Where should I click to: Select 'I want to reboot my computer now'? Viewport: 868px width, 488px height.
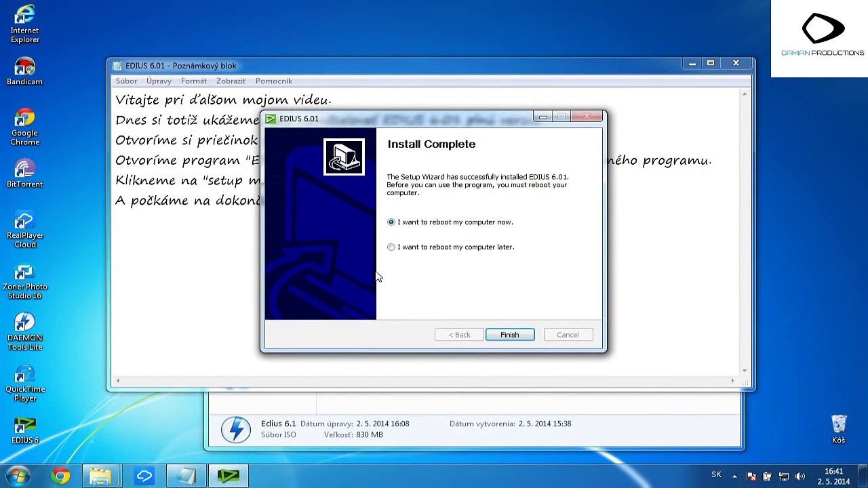[x=451, y=222]
